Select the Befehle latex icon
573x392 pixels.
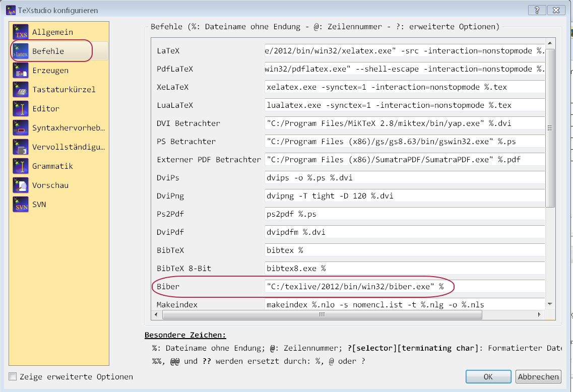coord(21,51)
